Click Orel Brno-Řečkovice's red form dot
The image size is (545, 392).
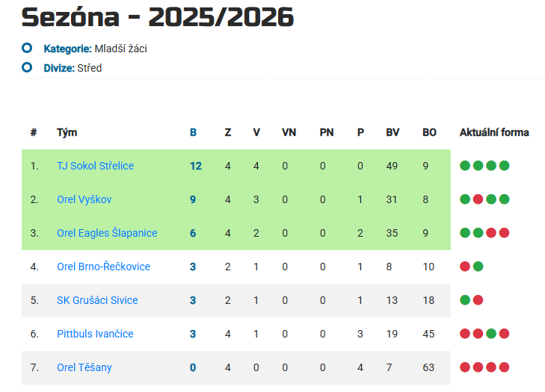466,267
